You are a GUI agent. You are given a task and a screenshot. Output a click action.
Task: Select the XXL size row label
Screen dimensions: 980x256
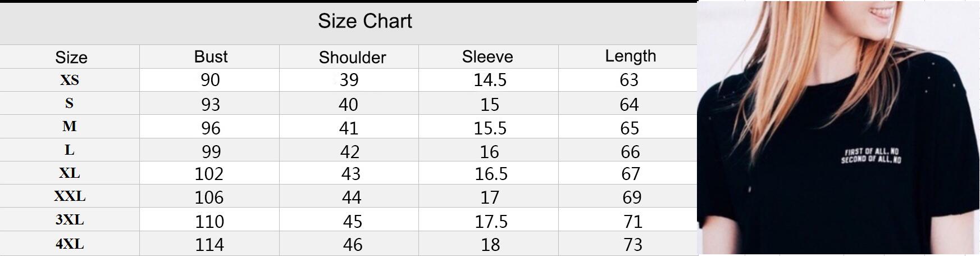point(70,196)
